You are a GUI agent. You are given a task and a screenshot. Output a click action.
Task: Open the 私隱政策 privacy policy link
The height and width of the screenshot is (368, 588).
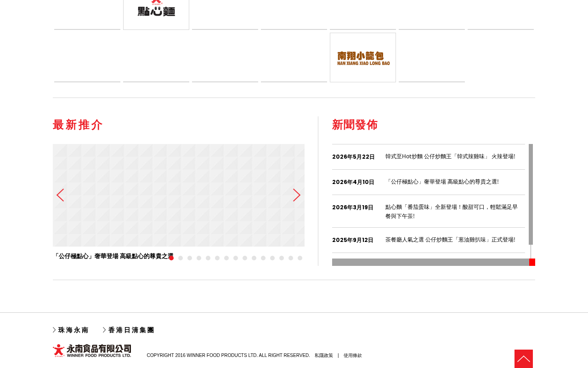(x=324, y=356)
